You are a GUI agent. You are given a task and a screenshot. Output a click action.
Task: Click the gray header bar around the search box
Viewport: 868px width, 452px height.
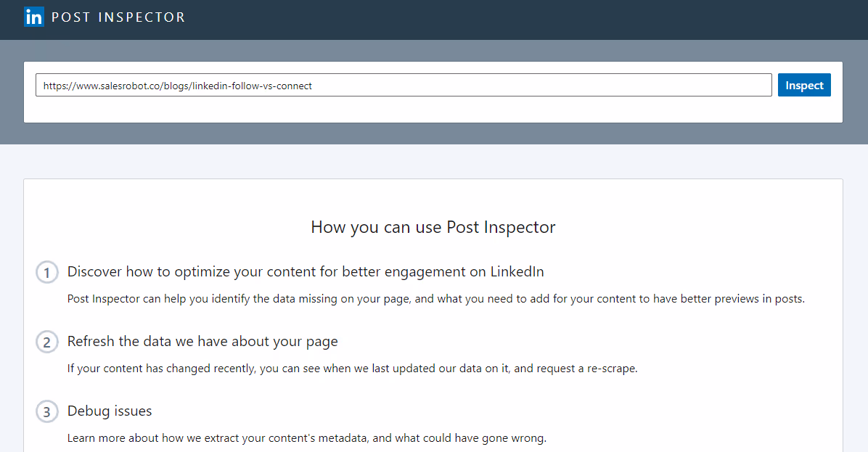(x=434, y=131)
